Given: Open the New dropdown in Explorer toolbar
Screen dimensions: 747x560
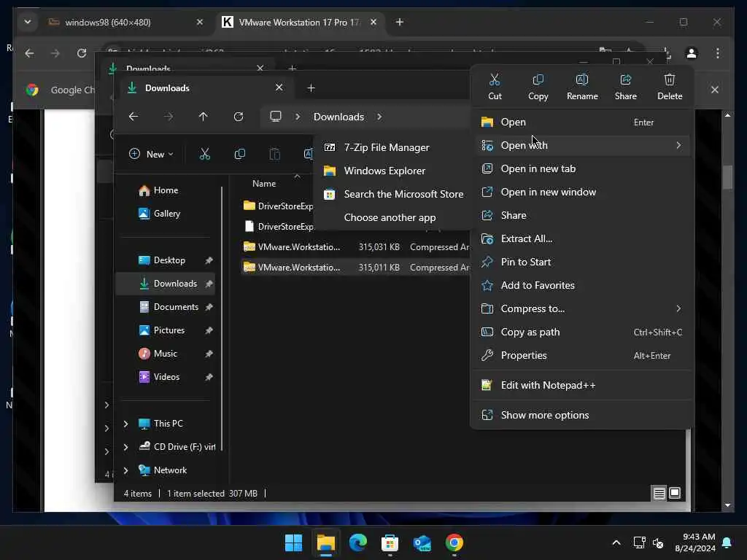Looking at the screenshot, I should point(152,154).
